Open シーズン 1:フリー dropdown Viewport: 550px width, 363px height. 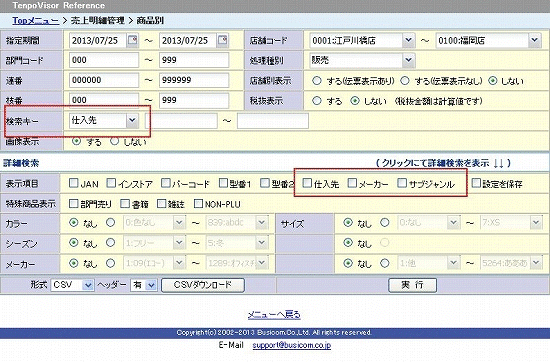pyautogui.click(x=154, y=243)
